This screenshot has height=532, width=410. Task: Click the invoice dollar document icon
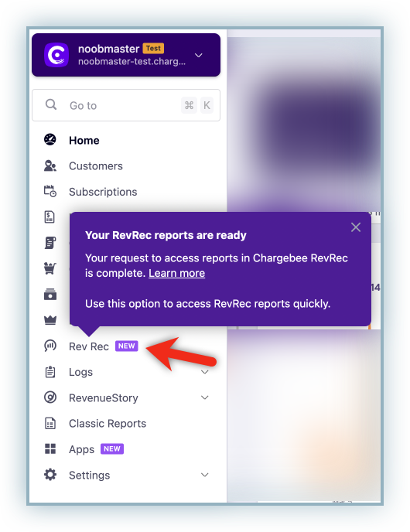[x=50, y=217]
